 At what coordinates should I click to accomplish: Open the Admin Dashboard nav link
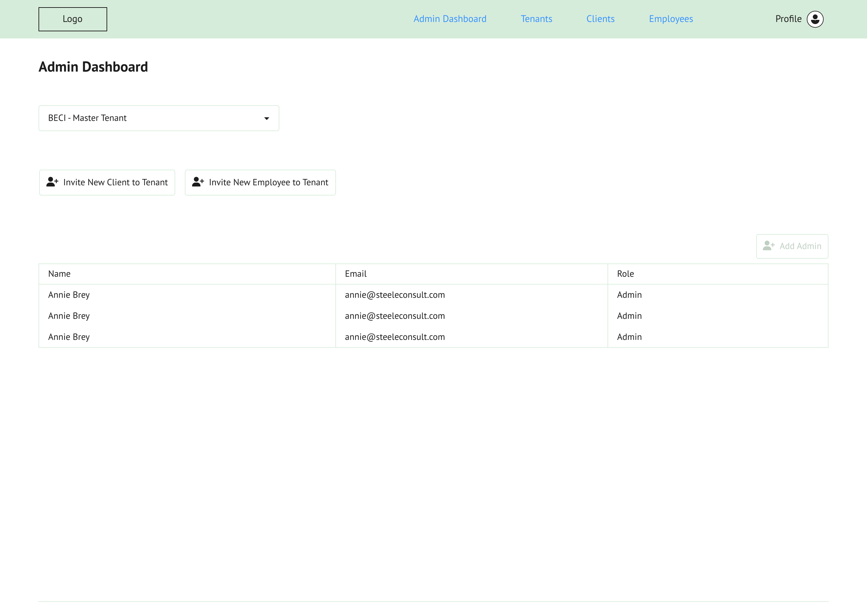(450, 19)
